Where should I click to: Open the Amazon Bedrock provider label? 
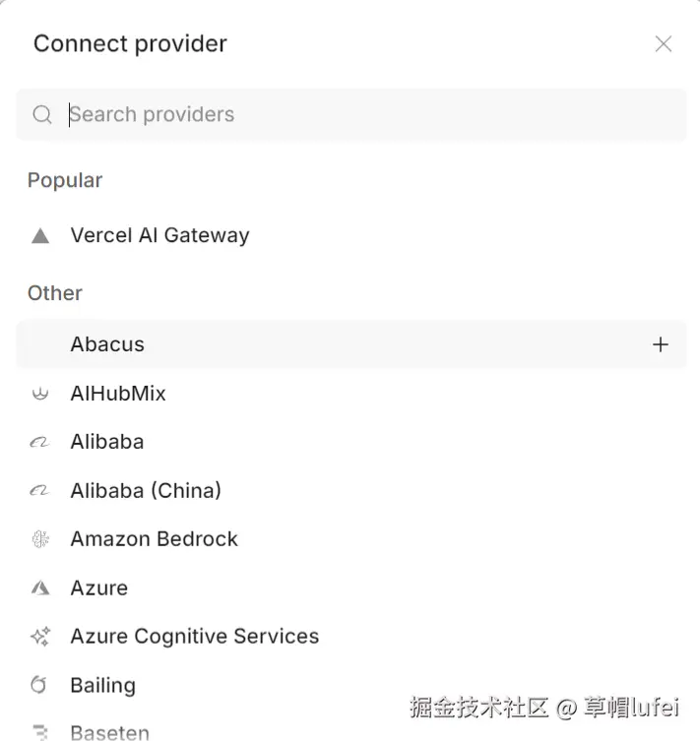point(154,539)
